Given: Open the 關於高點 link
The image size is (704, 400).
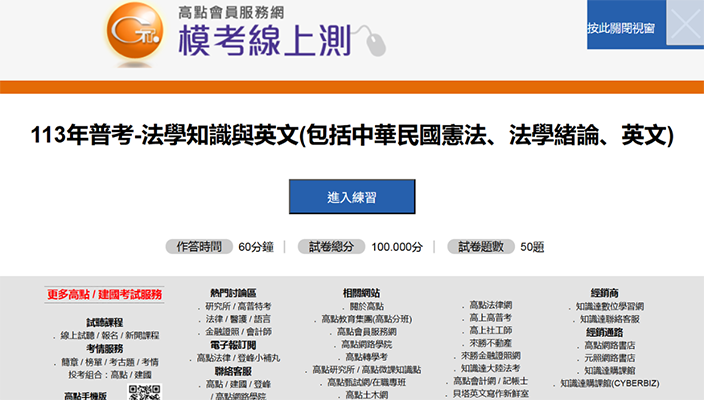Looking at the screenshot, I should [367, 306].
